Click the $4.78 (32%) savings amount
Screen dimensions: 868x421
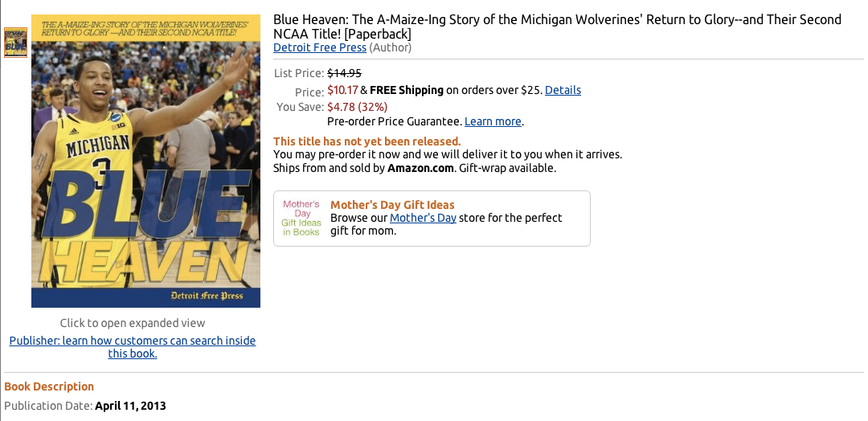[x=357, y=106]
